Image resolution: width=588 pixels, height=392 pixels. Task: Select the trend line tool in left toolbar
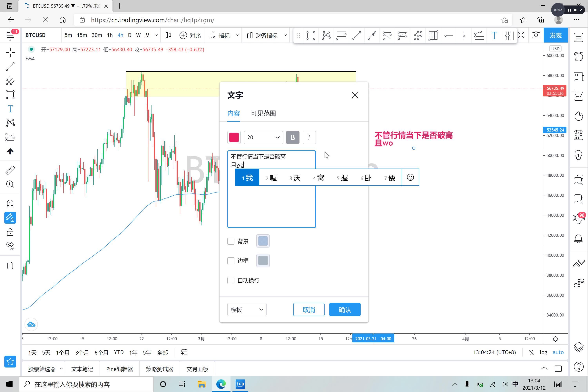click(10, 66)
